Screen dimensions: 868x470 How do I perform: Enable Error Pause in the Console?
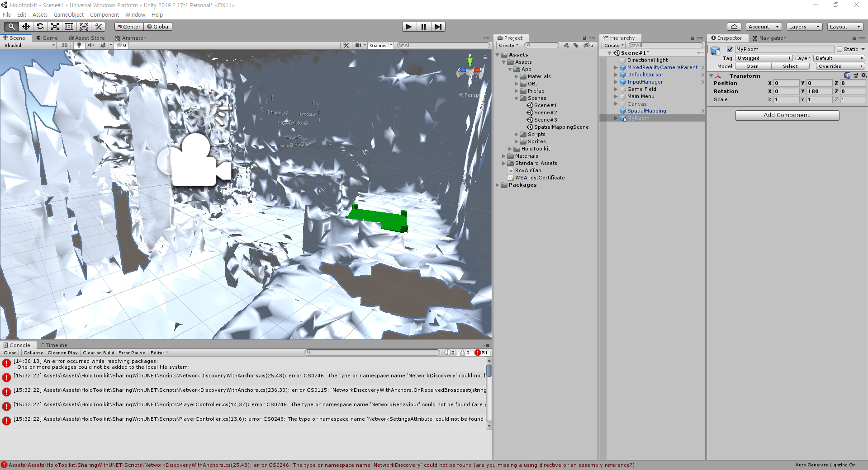point(132,352)
